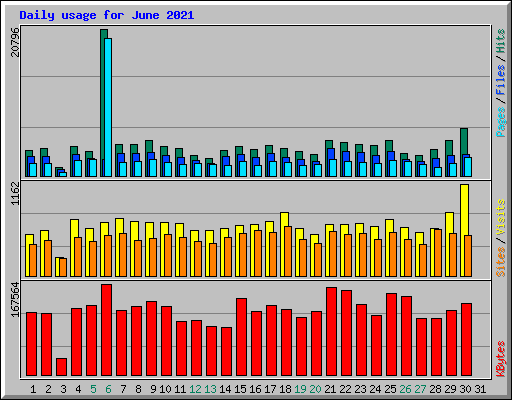Click green weekend day label 5
This screenshot has height=400, width=512.
(93, 389)
